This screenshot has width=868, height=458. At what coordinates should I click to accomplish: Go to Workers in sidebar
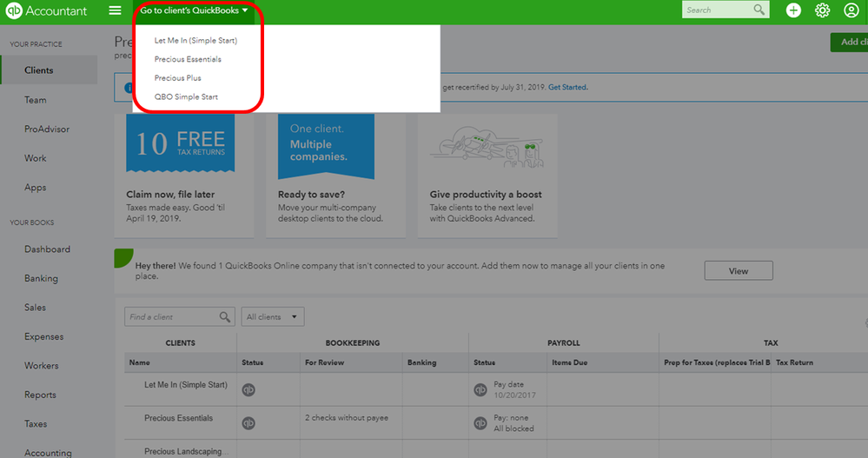[42, 366]
